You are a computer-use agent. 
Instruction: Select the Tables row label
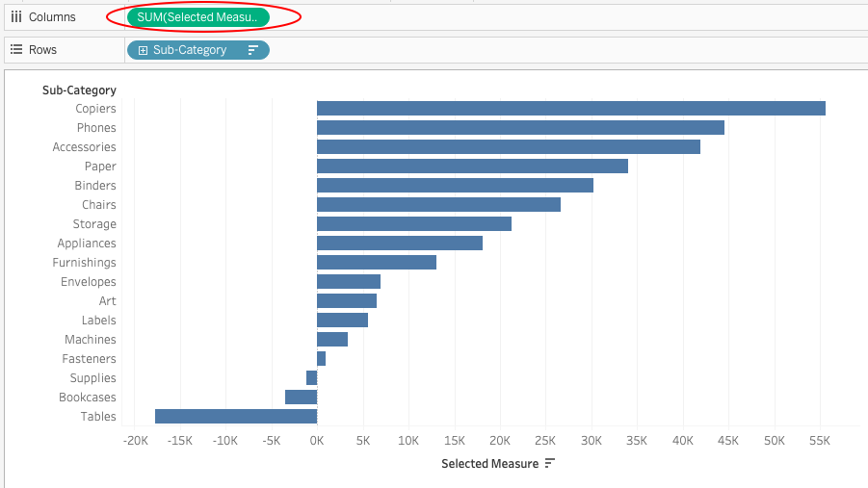pos(98,417)
